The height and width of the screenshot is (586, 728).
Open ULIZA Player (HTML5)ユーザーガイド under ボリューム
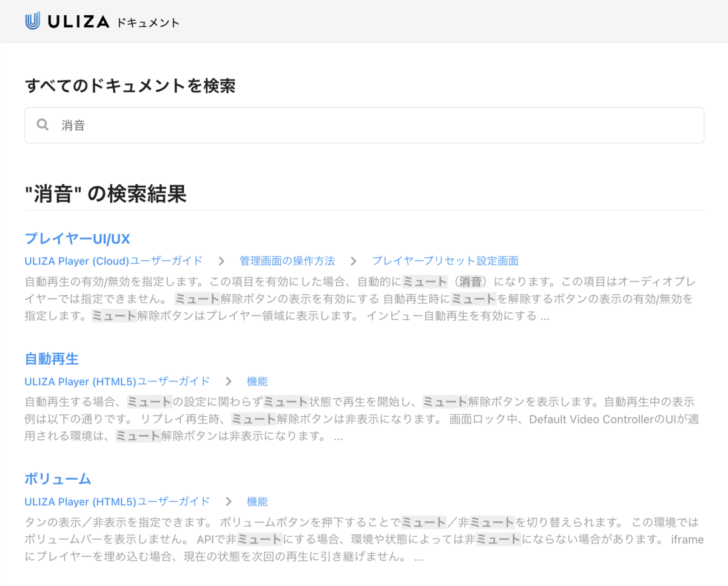[117, 502]
